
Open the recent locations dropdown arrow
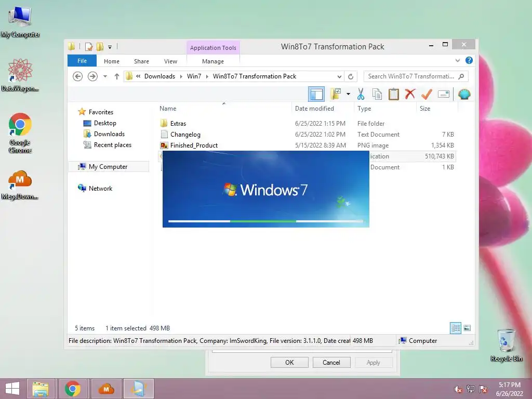point(105,76)
